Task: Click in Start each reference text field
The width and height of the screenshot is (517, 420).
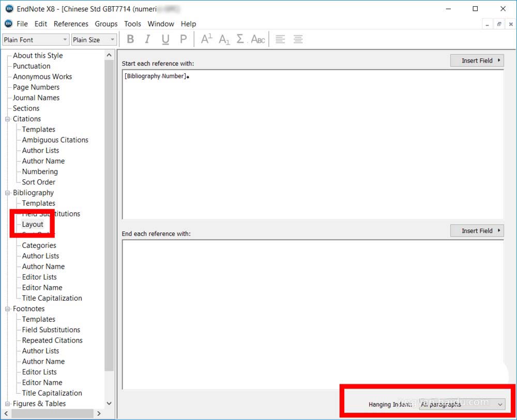Action: click(x=313, y=144)
